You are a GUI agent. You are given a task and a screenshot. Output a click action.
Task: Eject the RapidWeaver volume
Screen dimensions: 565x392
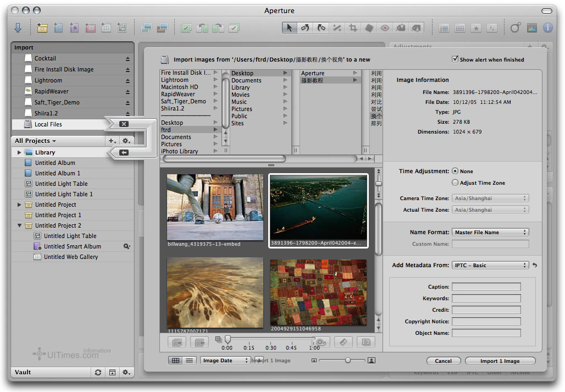pos(128,92)
